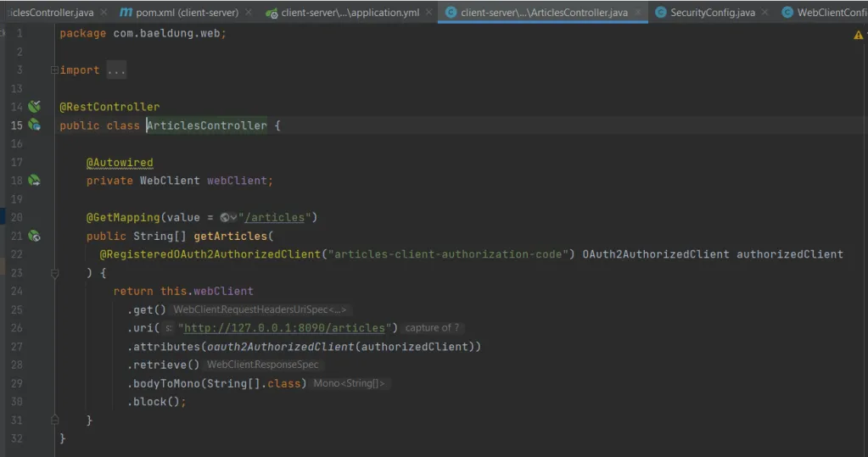Click the @RegisteredOAuth2AuthorizedClient annotation

tap(210, 254)
